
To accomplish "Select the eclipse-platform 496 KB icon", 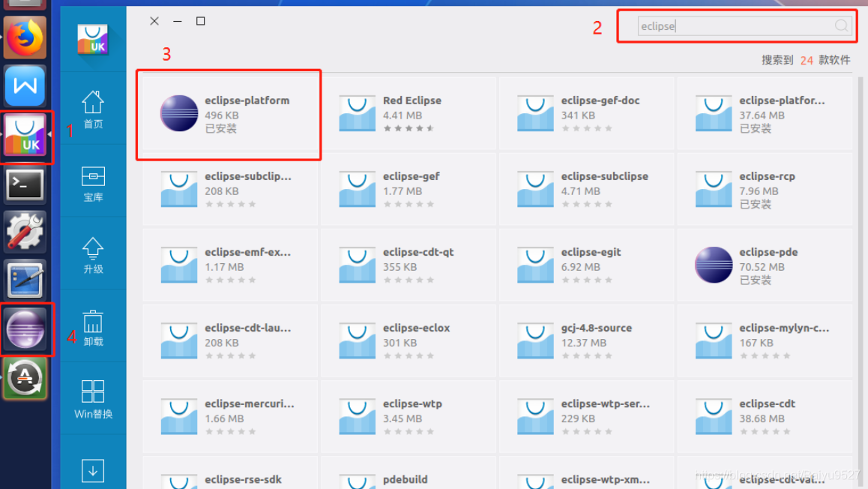I will click(179, 113).
